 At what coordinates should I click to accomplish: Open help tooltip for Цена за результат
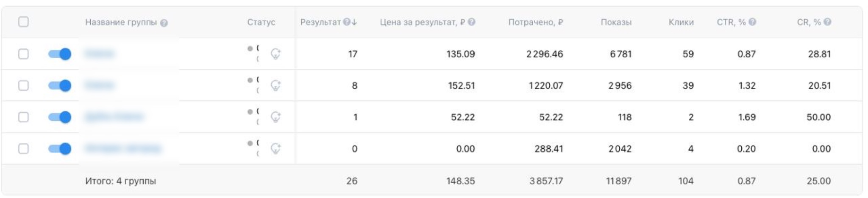coord(471,22)
